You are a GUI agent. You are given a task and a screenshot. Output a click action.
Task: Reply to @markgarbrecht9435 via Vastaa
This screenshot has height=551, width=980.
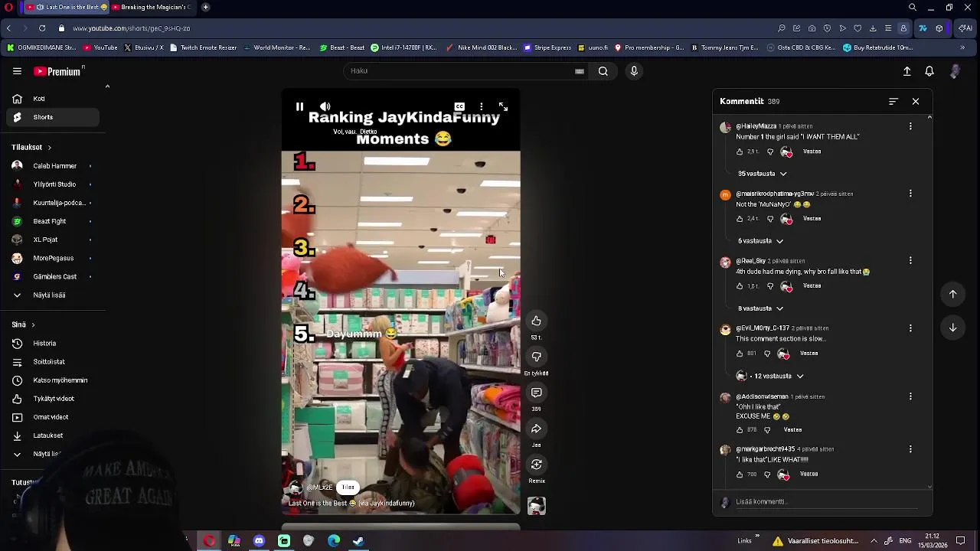click(x=808, y=474)
